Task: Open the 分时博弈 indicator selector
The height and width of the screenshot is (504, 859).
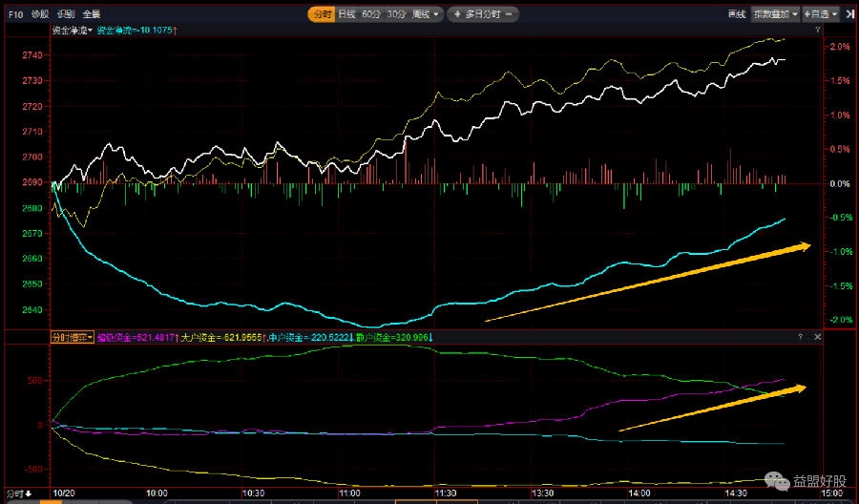Action: (72, 337)
